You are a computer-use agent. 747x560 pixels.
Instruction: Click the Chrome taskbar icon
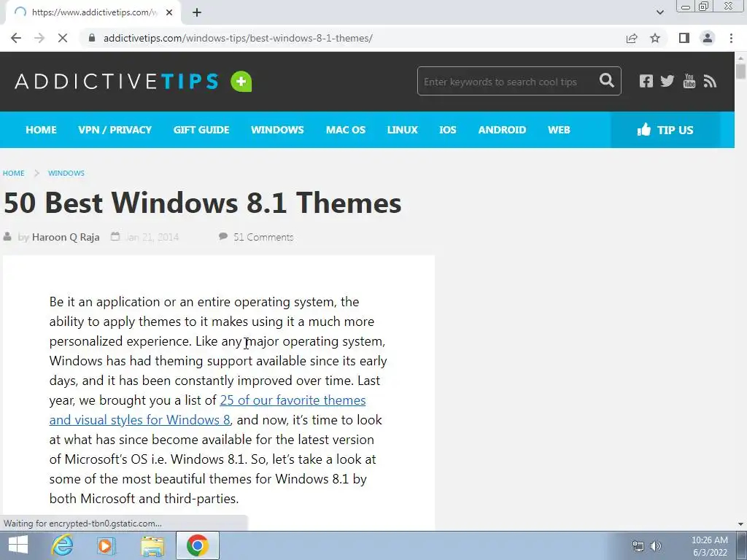pyautogui.click(x=198, y=545)
